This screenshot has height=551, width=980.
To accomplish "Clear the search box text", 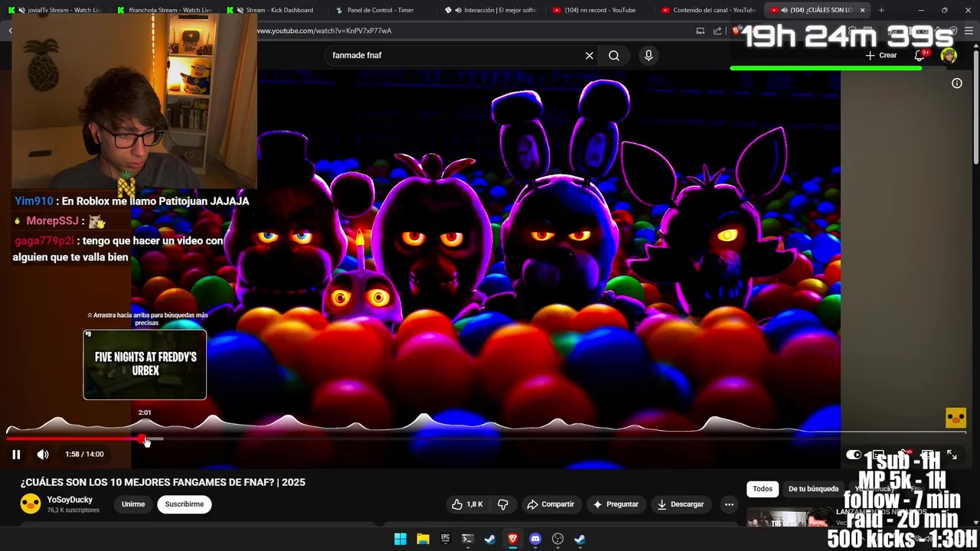I will click(590, 55).
